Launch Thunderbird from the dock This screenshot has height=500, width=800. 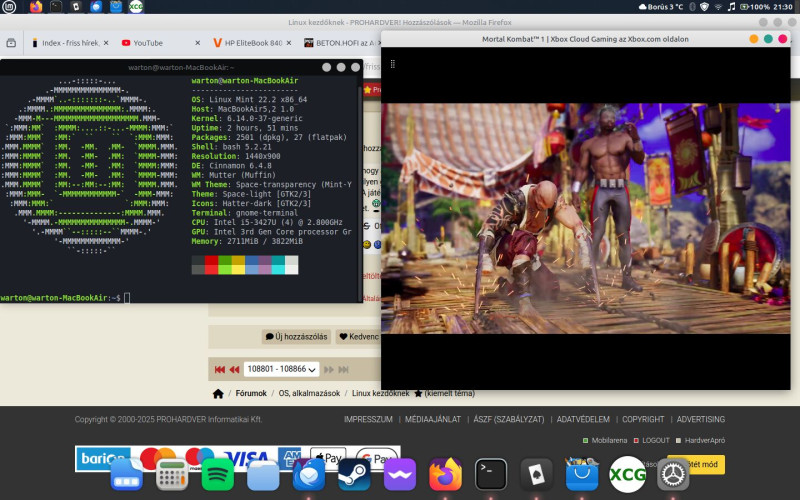pyautogui.click(x=309, y=474)
